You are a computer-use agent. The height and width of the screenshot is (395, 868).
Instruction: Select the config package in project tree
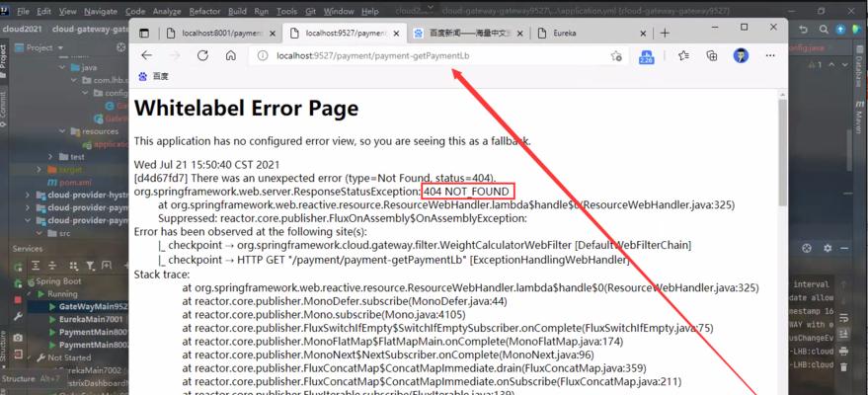[x=116, y=94]
